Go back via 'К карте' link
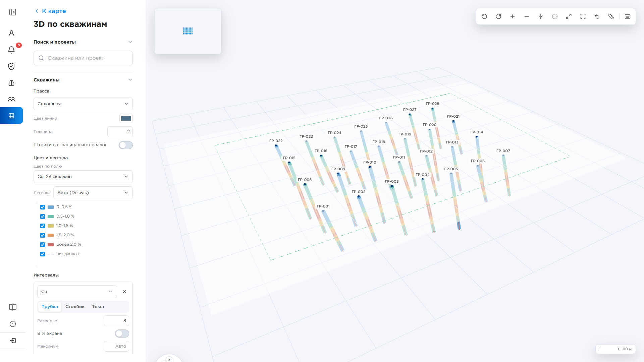 [x=50, y=11]
